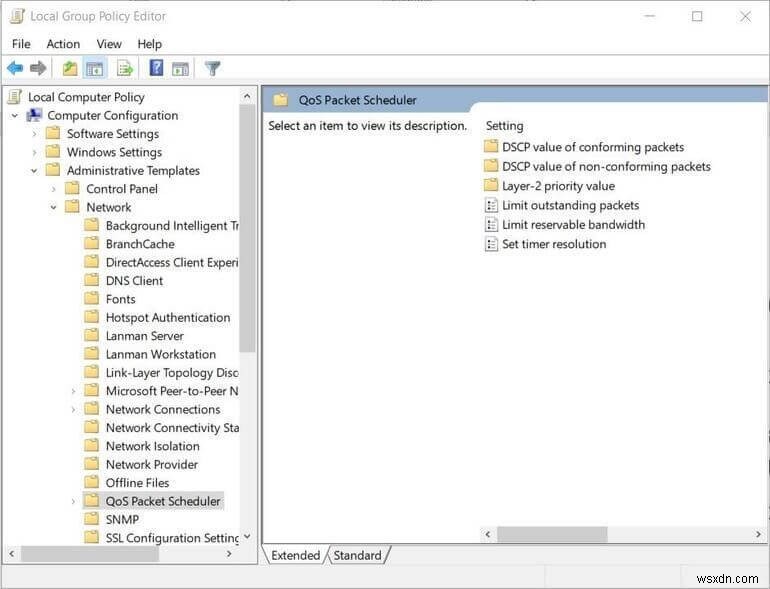Expand the Software Settings node
This screenshot has width=770, height=589.
click(34, 134)
